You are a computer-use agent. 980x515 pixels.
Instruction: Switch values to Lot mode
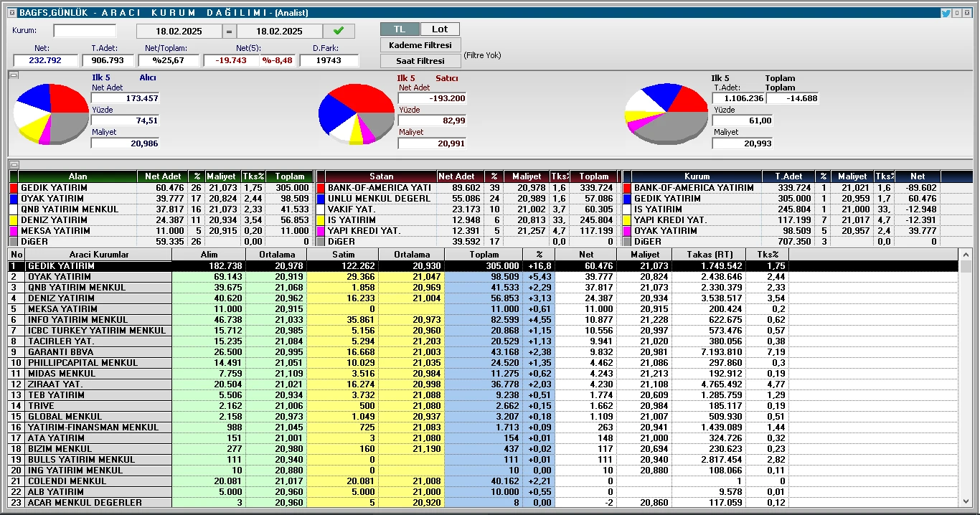[x=440, y=29]
